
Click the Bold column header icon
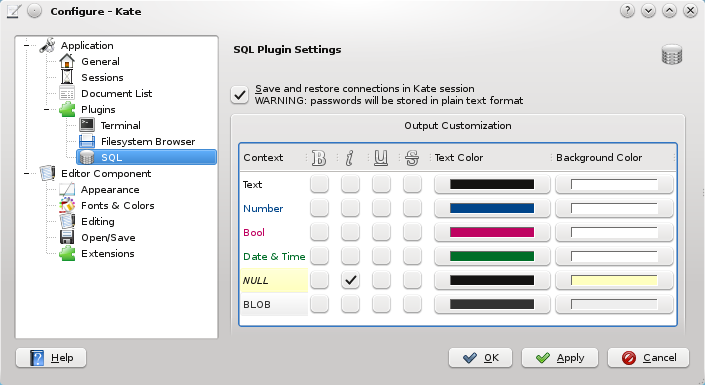(x=319, y=158)
